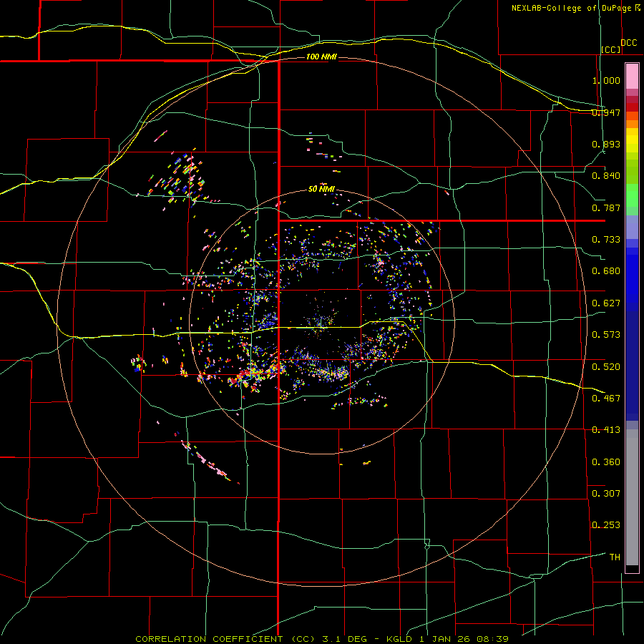Click the 0.680 legend value
Screen dimensions: 644x644
tap(606, 271)
